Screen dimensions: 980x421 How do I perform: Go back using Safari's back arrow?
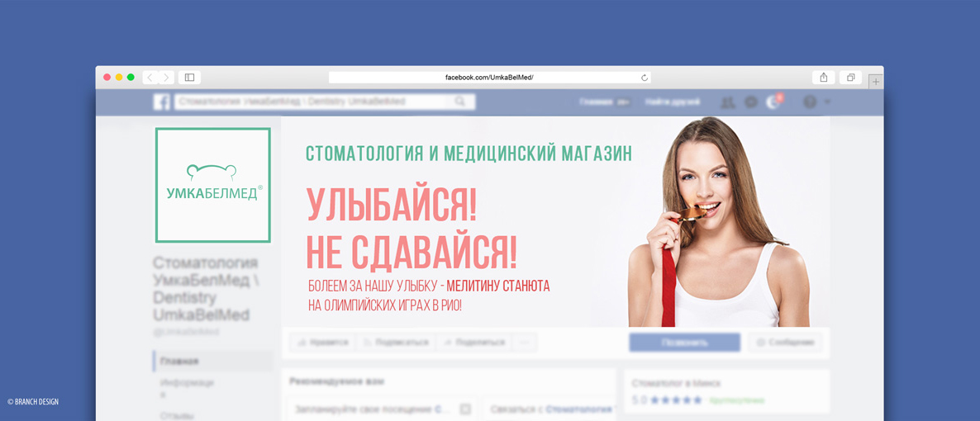tap(150, 78)
